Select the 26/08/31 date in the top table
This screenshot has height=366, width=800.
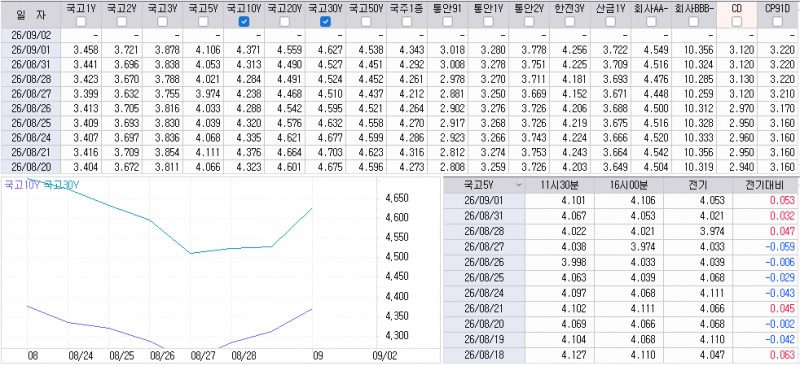[30, 64]
